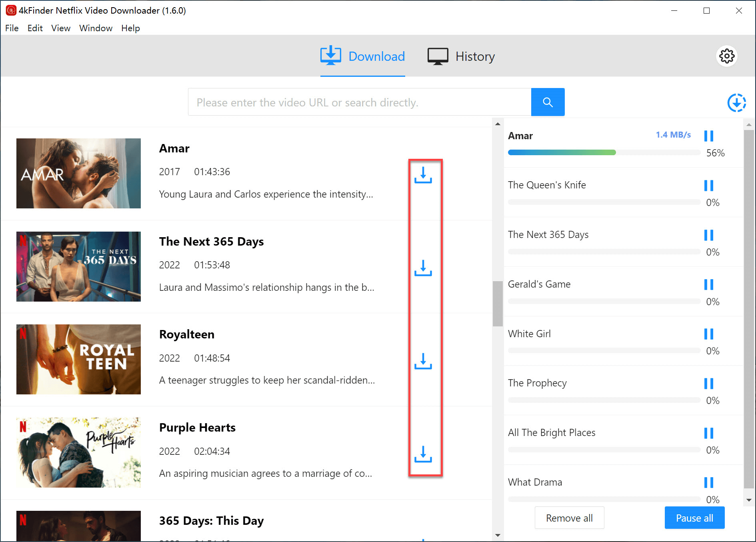This screenshot has width=756, height=542.
Task: Download the Royalteen movie
Action: (423, 361)
